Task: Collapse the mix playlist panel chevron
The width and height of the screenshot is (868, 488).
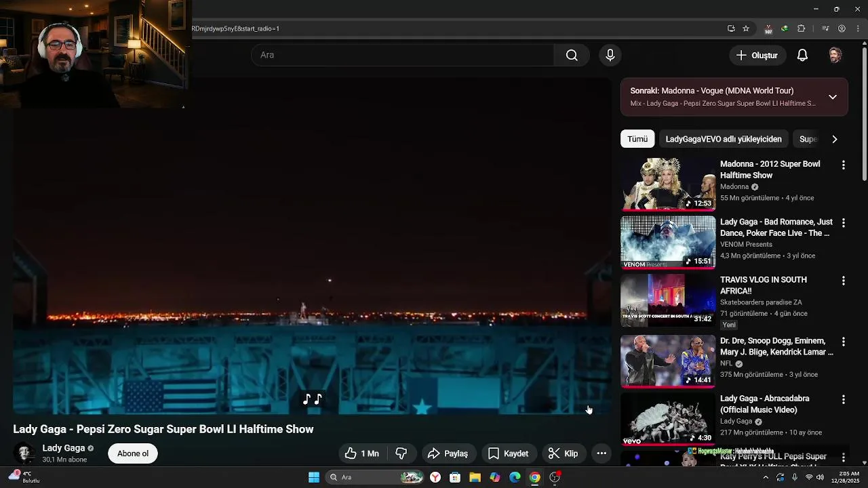Action: (x=833, y=97)
